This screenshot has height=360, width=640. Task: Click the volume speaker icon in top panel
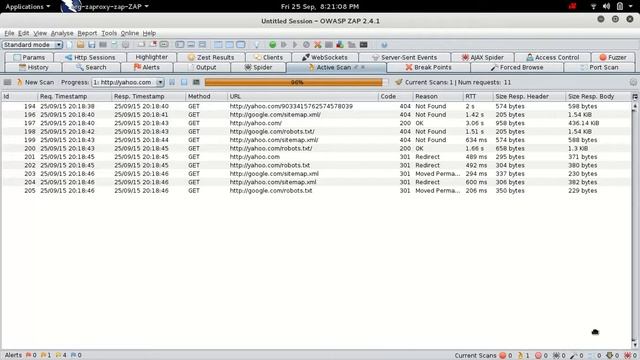coord(607,7)
